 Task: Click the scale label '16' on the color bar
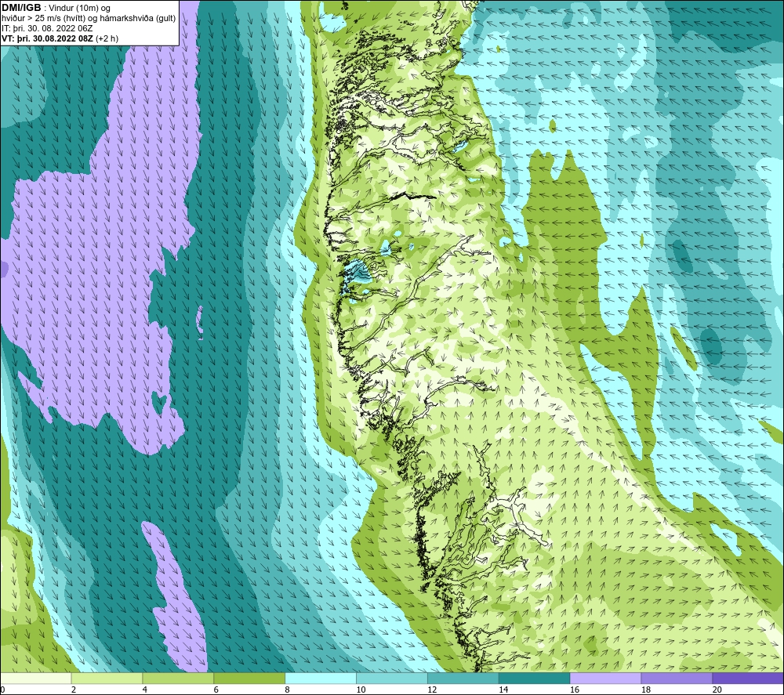tap(575, 690)
